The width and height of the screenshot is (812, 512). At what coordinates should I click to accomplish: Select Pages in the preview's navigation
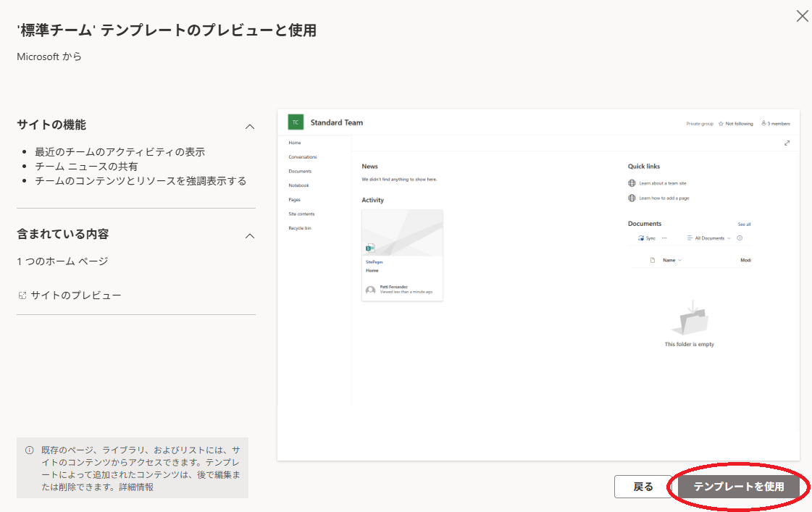tap(295, 200)
